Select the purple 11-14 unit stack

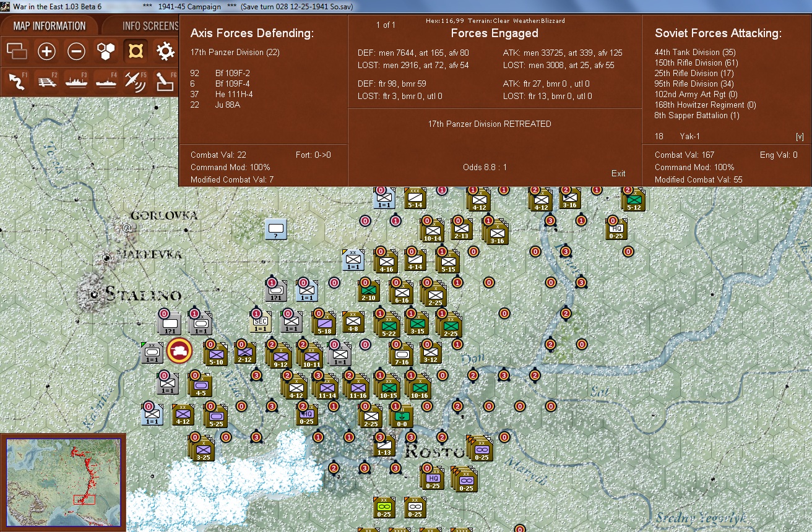coord(327,387)
